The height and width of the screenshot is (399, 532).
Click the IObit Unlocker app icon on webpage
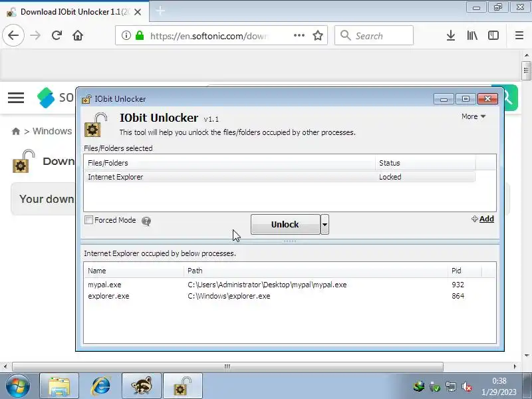(x=24, y=161)
